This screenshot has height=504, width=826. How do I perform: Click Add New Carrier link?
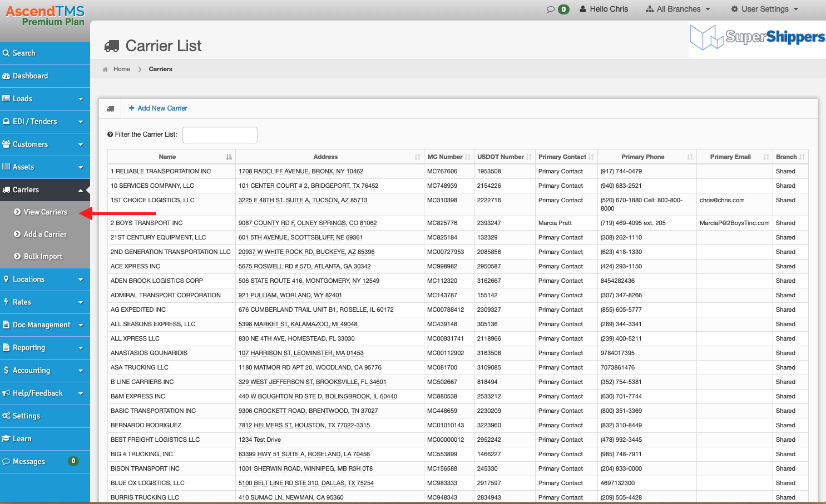pyautogui.click(x=158, y=108)
